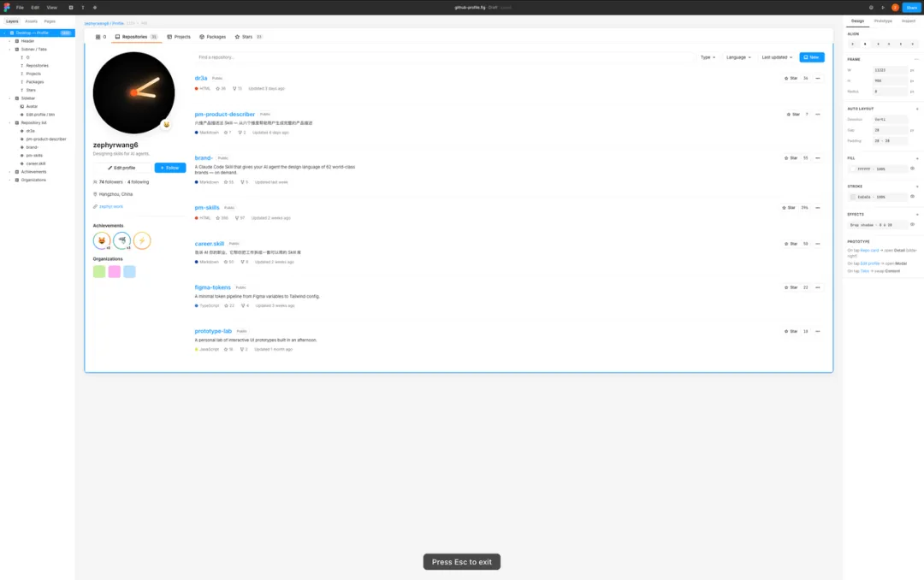
Task: Open the more options menu for dr3a repo
Action: (x=818, y=78)
